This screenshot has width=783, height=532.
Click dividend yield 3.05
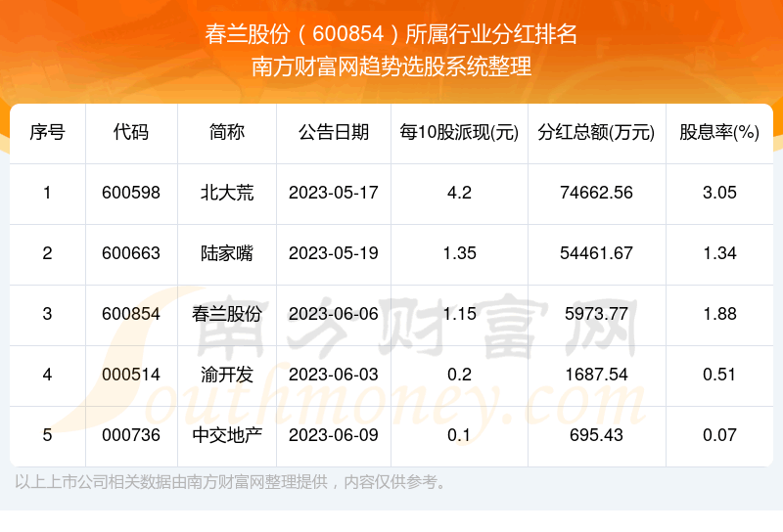(x=719, y=193)
